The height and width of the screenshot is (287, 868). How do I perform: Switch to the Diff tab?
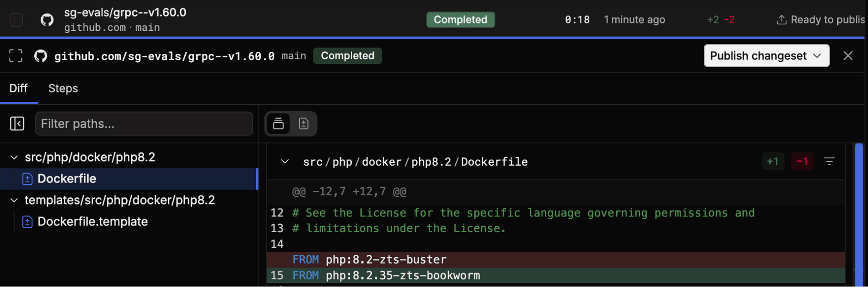[x=19, y=88]
